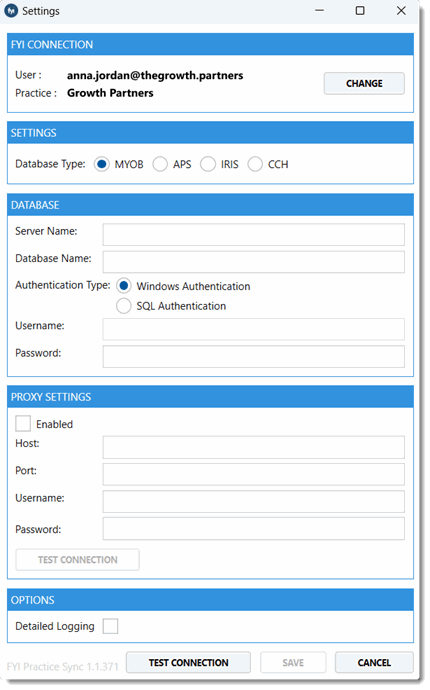
Task: Click the FYI Practice Sync 1.1.371 version text
Action: [63, 667]
